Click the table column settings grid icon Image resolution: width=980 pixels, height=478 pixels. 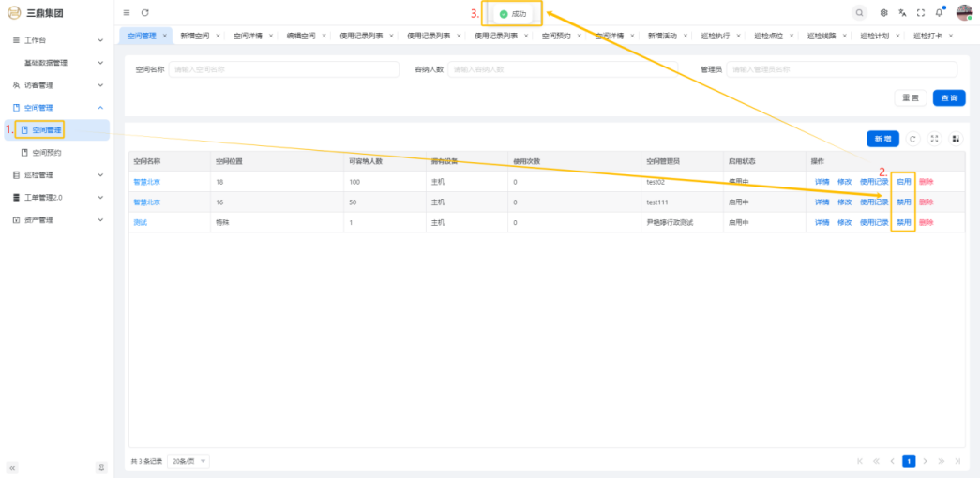(x=956, y=139)
